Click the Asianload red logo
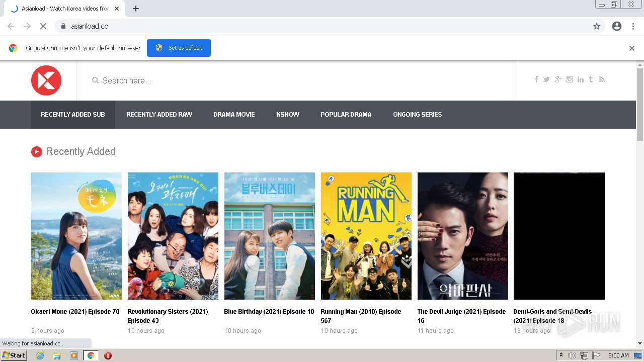Viewport: 644px width, 362px height. [x=46, y=80]
